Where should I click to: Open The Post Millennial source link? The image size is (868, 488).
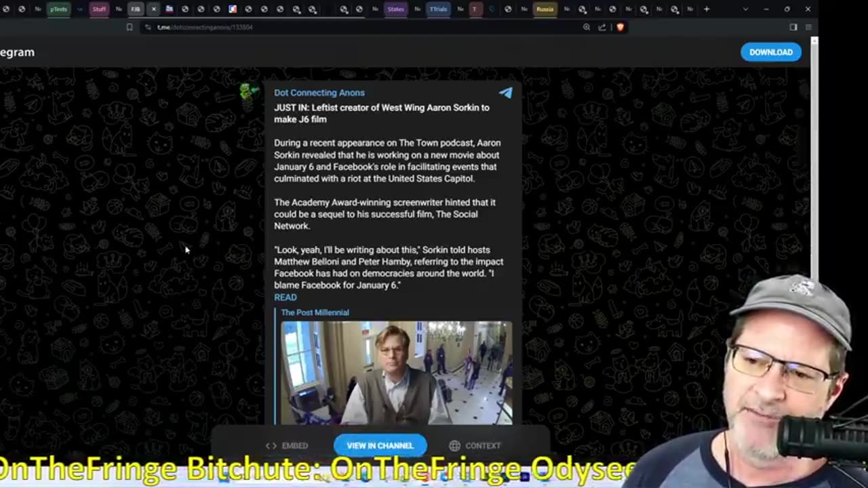coord(315,312)
